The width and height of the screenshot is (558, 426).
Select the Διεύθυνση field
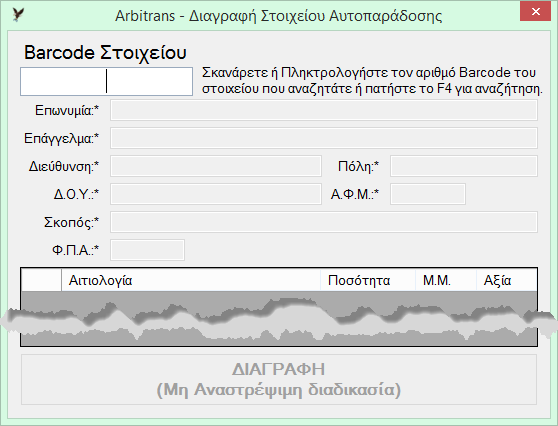[216, 166]
